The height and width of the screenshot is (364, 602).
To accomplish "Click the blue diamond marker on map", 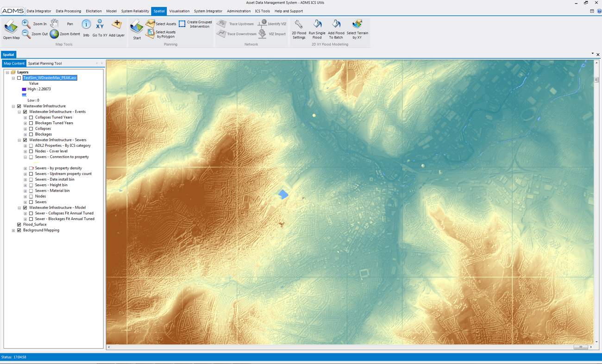I will point(283,195).
